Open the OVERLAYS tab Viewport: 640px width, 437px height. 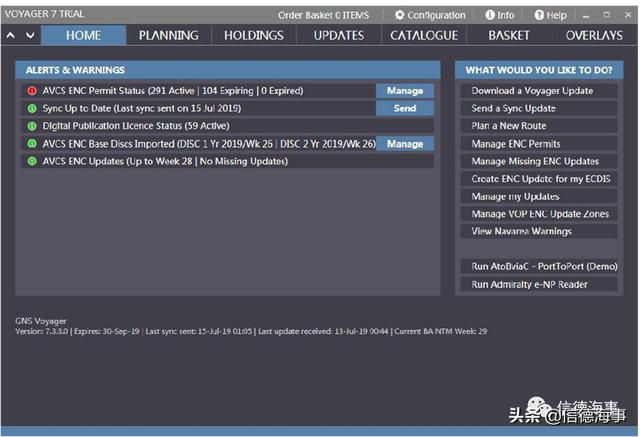click(x=593, y=35)
